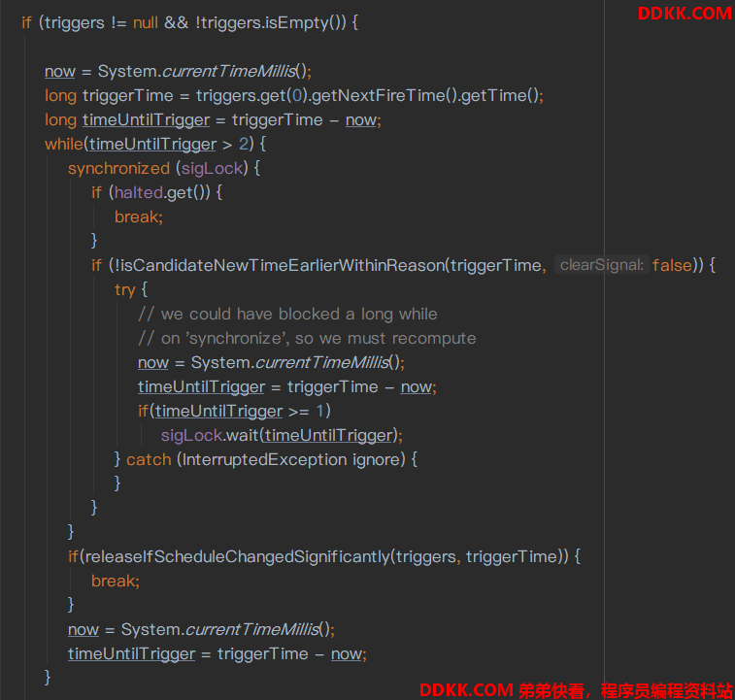Click 'releaseIfScheduleChangedSignificantly' method name
The width and height of the screenshot is (735, 700).
[237, 556]
